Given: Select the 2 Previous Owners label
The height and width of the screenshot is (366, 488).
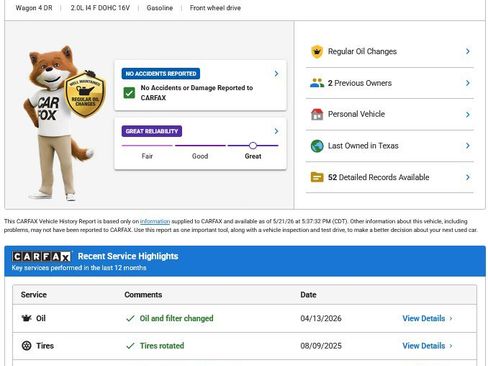Looking at the screenshot, I should point(360,83).
